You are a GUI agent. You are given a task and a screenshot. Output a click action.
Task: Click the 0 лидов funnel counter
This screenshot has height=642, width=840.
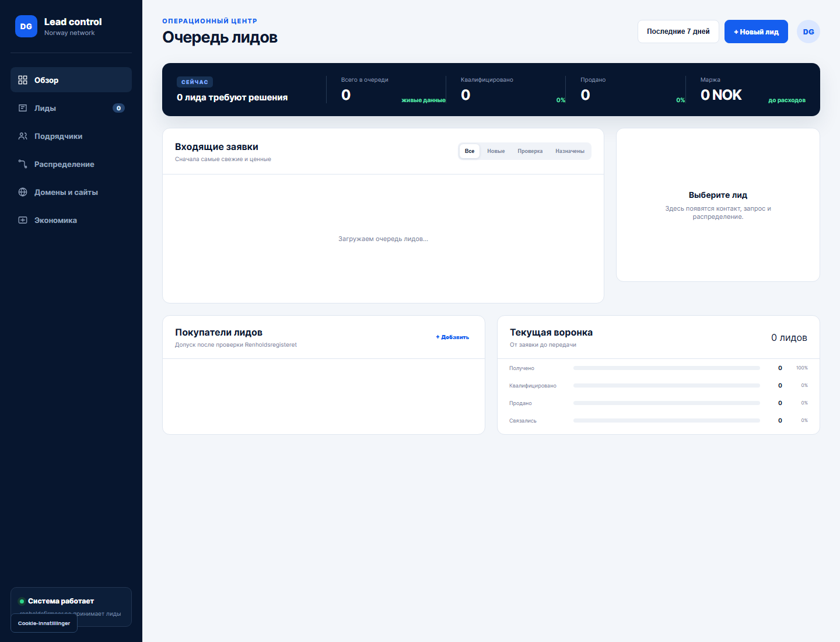click(789, 338)
